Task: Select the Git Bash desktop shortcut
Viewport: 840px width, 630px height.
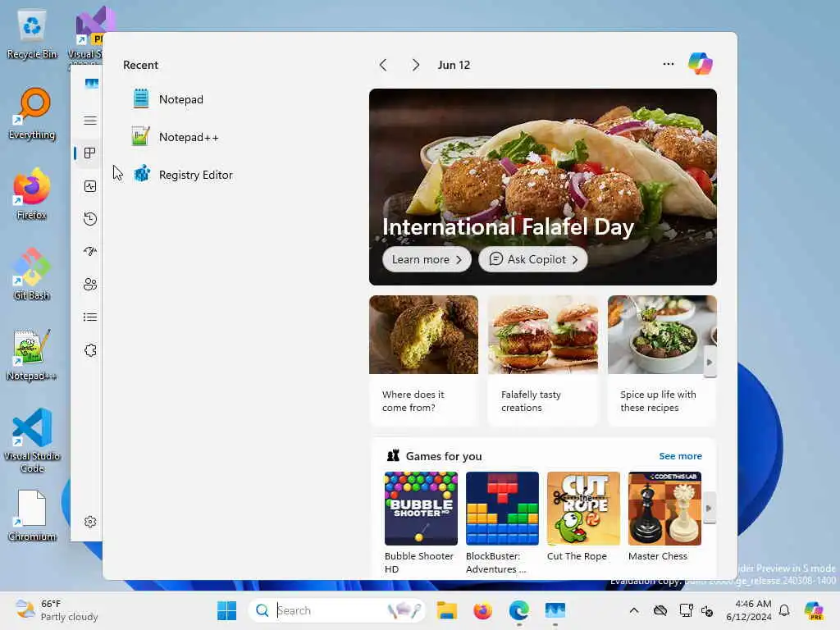Action: click(x=32, y=274)
